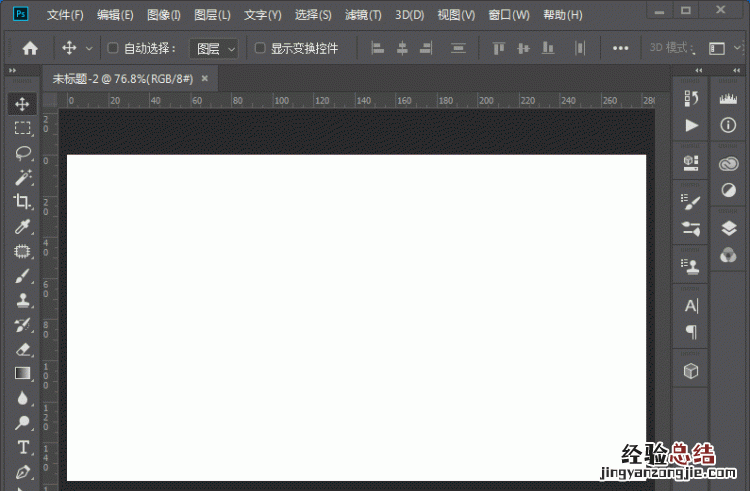The width and height of the screenshot is (750, 491).
Task: Select the 未标题-2 document tab
Action: pyautogui.click(x=122, y=79)
